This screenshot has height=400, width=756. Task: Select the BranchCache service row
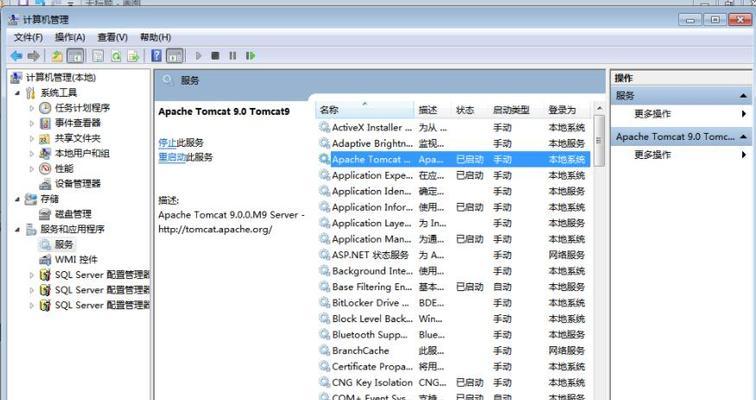(454, 350)
